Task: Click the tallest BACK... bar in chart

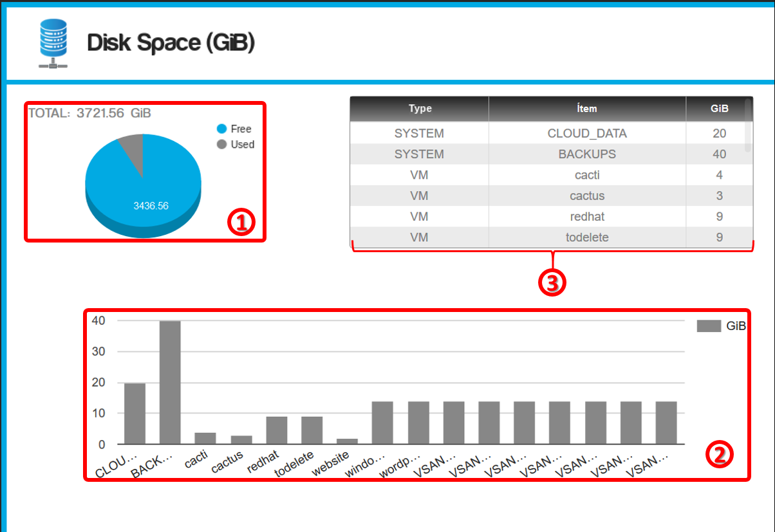Action: point(170,383)
